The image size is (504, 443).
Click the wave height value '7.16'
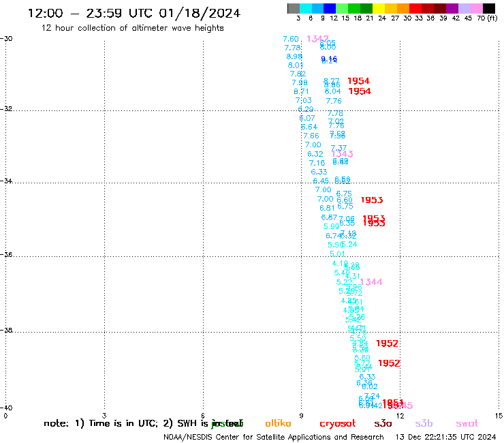(317, 163)
